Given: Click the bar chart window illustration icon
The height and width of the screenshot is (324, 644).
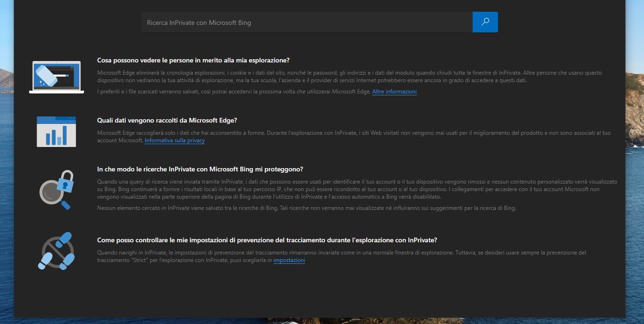Looking at the screenshot, I should [56, 132].
